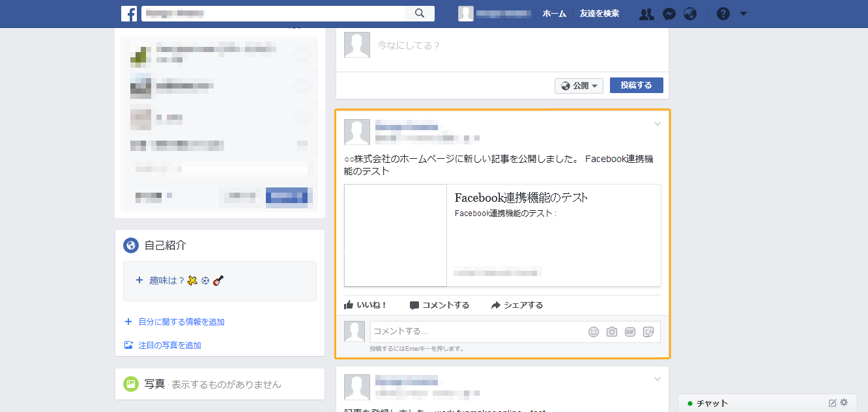Click the 投稿する button
This screenshot has width=868, height=412.
[637, 85]
